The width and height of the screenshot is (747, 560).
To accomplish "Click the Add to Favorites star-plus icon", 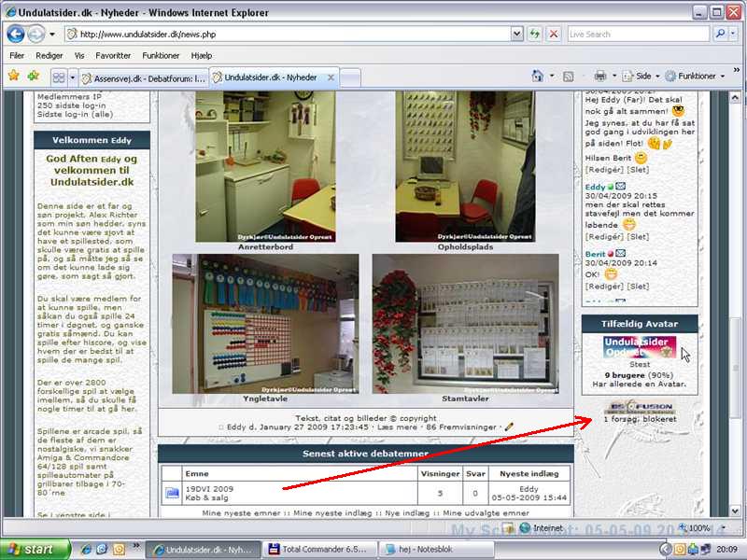I will tap(34, 76).
